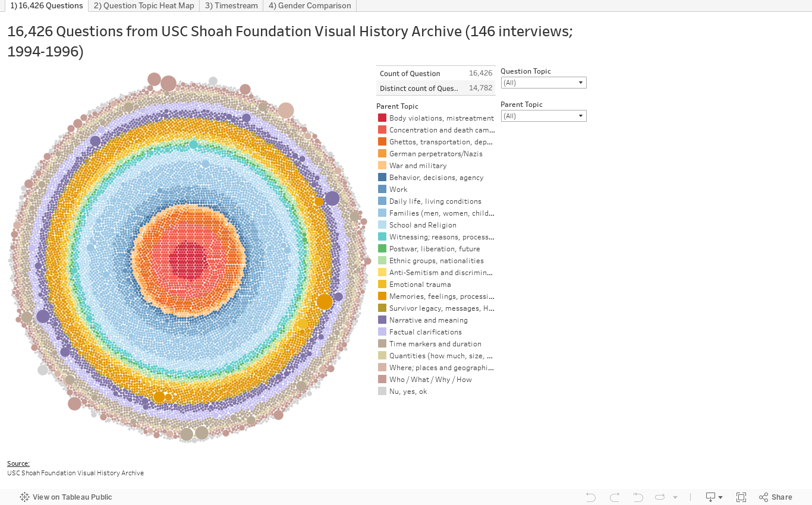Viewport: 812px width, 505px height.
Task: Open the refresh options small arrow
Action: (x=675, y=498)
